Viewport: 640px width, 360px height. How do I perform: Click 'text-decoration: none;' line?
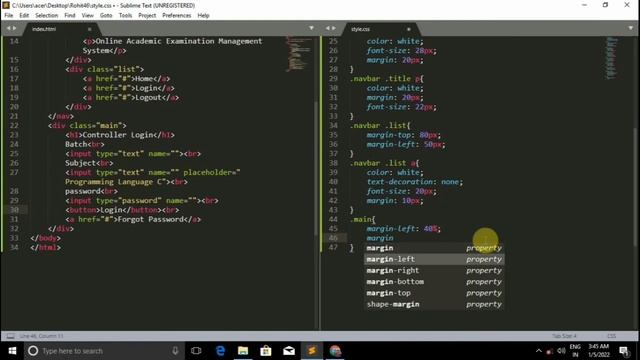415,182
